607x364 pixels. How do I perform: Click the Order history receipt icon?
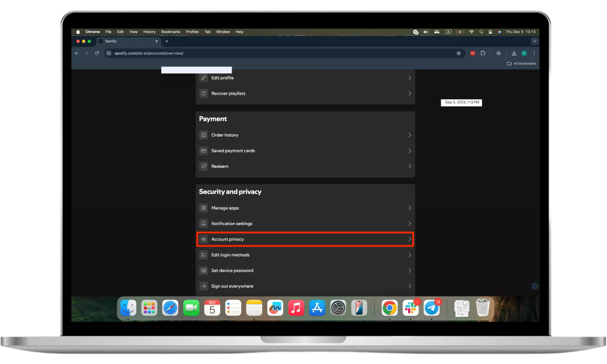click(203, 135)
